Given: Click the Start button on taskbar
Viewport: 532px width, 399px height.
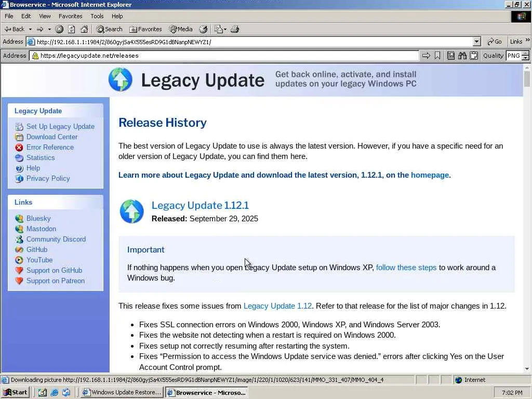Looking at the screenshot, I should point(16,392).
